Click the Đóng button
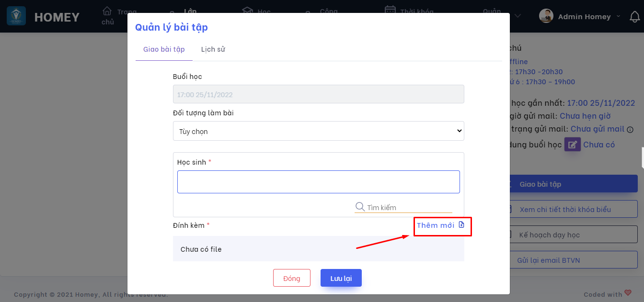This screenshot has width=644, height=302. point(291,278)
